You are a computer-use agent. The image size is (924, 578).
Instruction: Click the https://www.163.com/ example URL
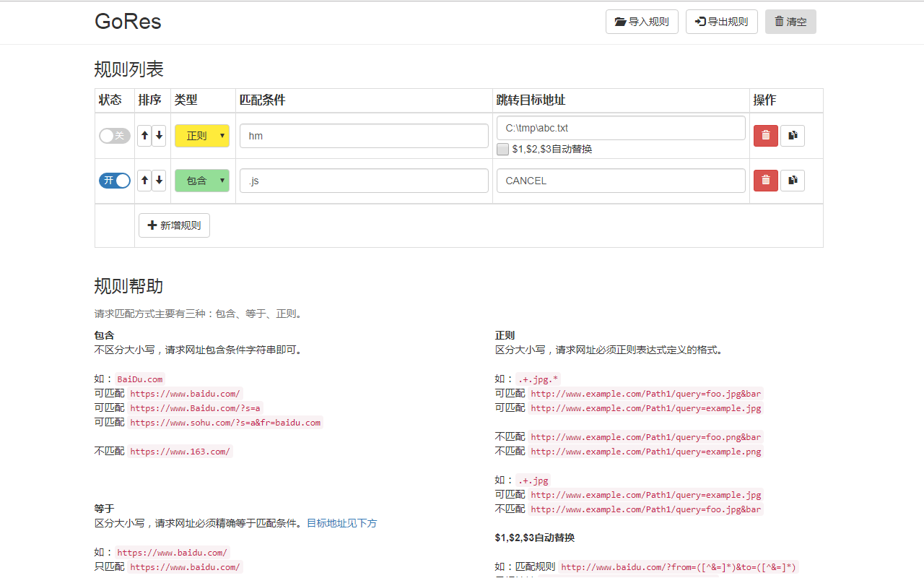180,452
